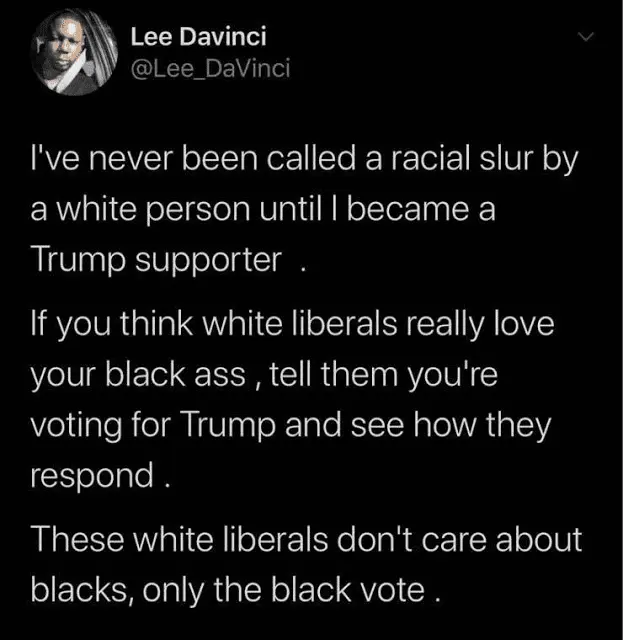Image resolution: width=623 pixels, height=640 pixels.
Task: Click the line "voting for Trump and see how they"
Action: point(291,427)
